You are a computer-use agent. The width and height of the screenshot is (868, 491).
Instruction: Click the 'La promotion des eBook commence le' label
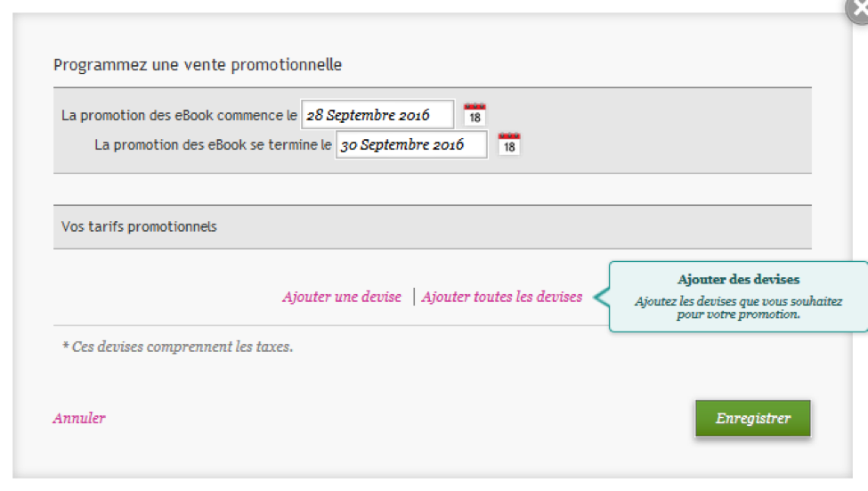click(x=179, y=115)
